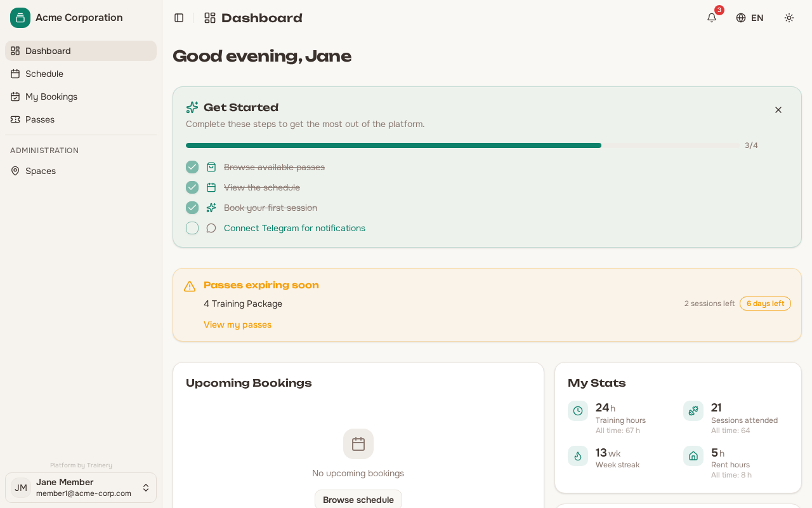
Task: Click the calendar icon by View the schedule
Action: tap(211, 187)
